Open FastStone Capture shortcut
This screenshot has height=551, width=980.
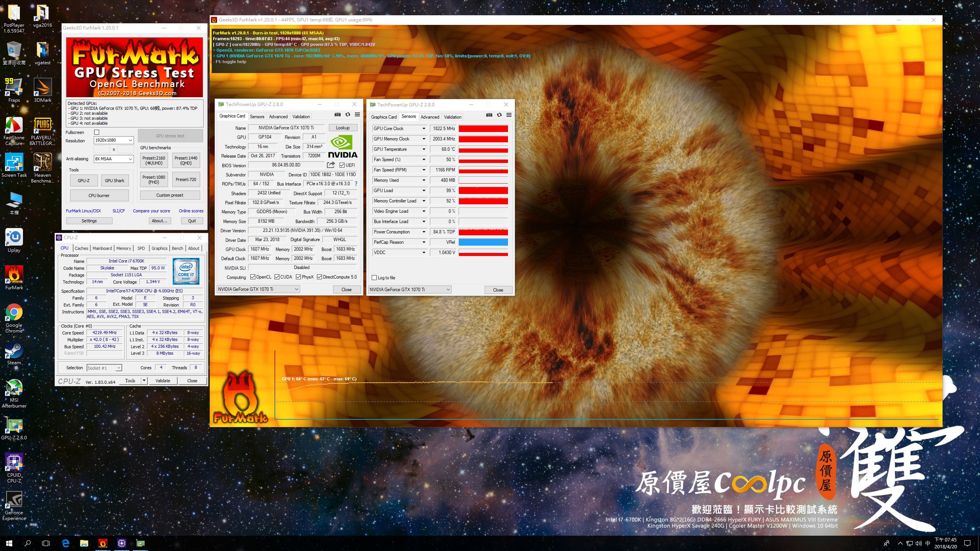click(x=14, y=131)
